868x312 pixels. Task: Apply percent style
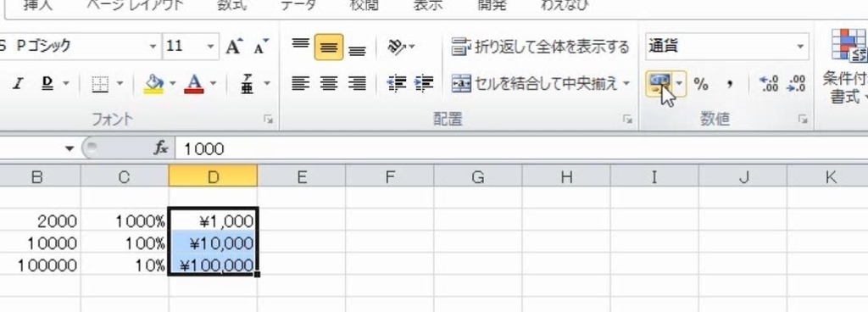(x=701, y=84)
